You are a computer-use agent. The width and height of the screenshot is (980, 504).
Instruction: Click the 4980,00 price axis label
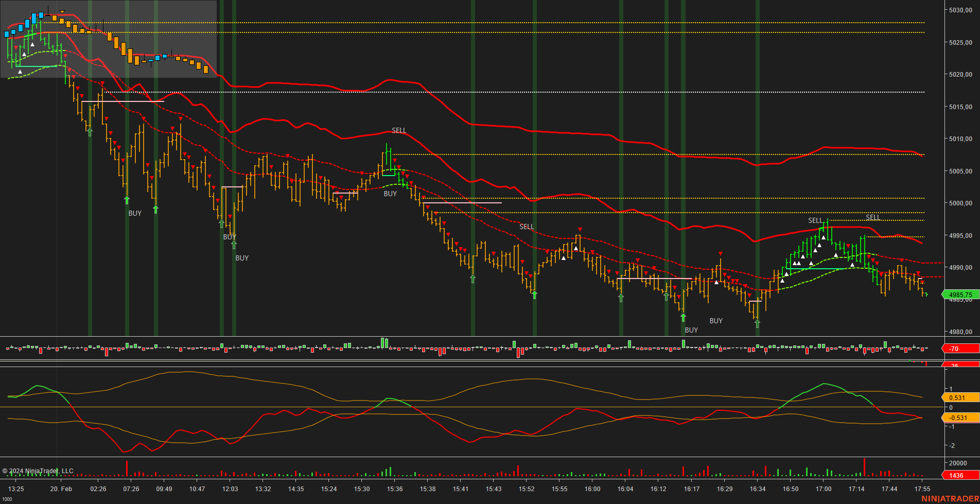(960, 332)
